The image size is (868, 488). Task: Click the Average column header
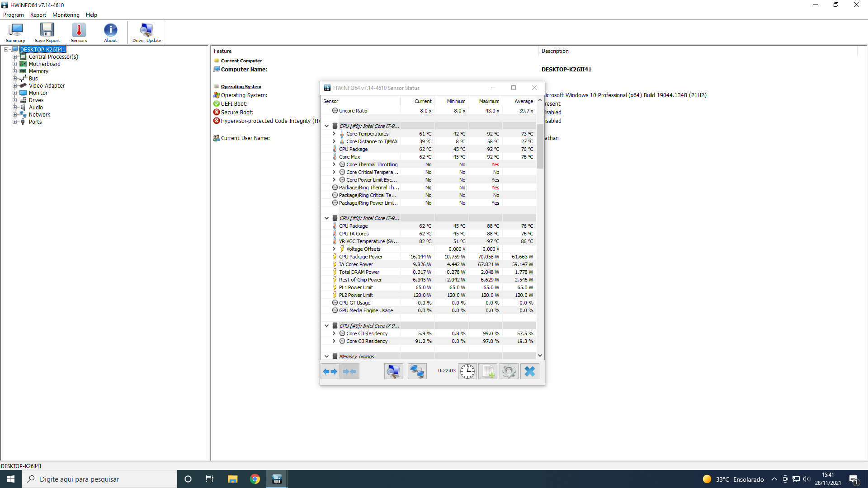pyautogui.click(x=519, y=101)
